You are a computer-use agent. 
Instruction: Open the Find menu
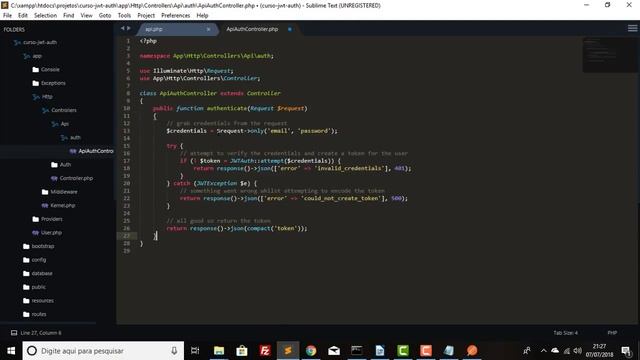(69, 16)
